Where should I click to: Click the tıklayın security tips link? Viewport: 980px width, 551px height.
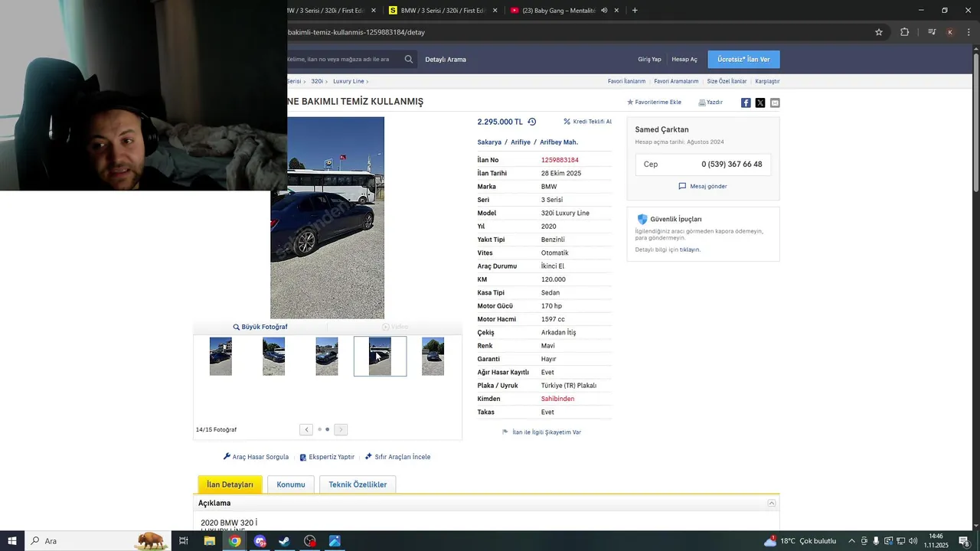point(690,249)
